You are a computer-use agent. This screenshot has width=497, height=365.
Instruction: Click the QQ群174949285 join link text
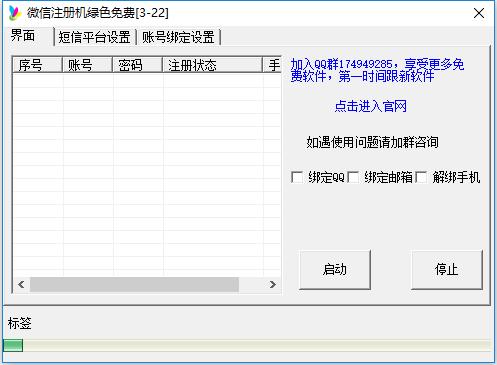(x=377, y=70)
